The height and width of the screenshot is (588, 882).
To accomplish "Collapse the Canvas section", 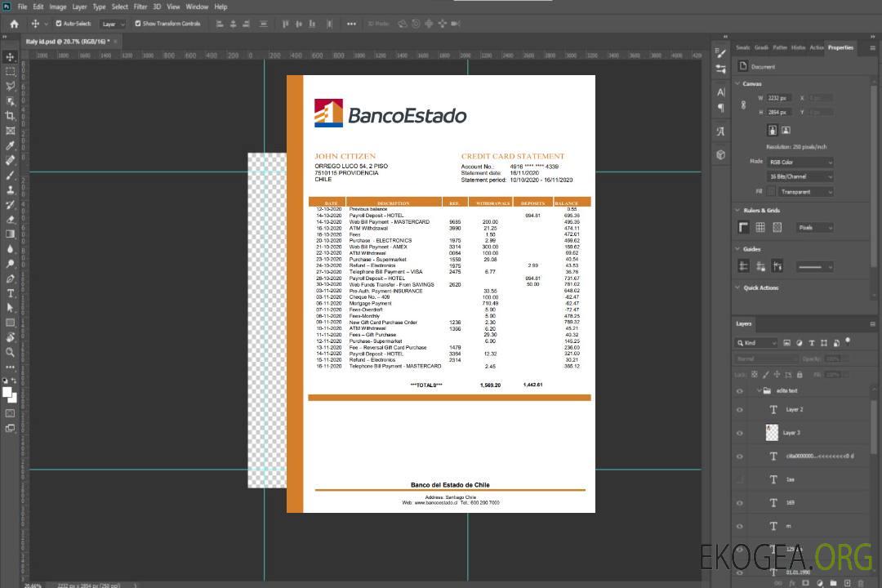I will click(x=738, y=83).
